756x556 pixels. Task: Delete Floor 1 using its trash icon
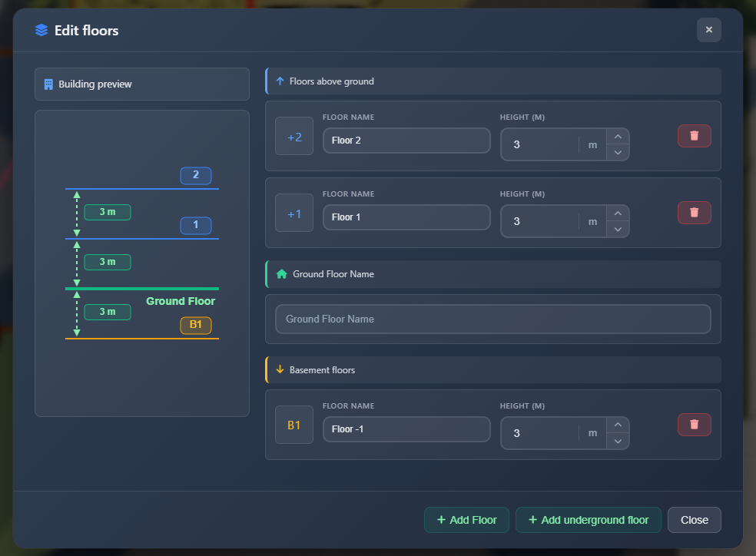pos(694,212)
